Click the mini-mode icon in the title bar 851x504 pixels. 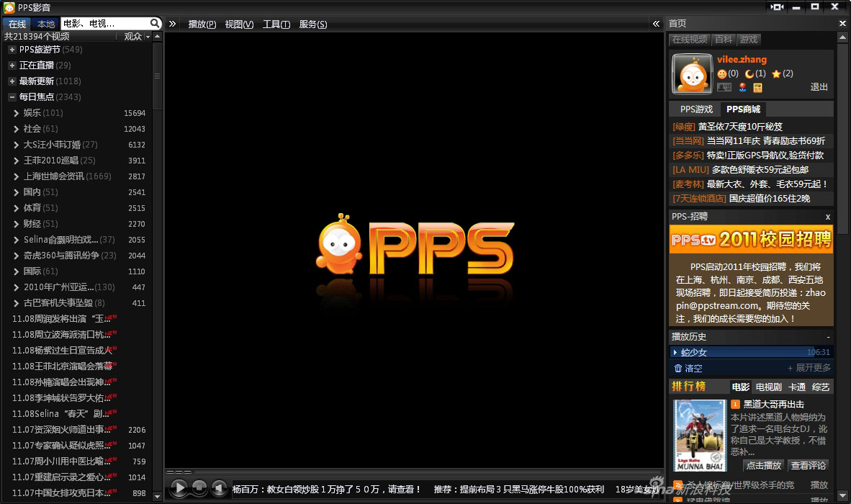[x=777, y=7]
